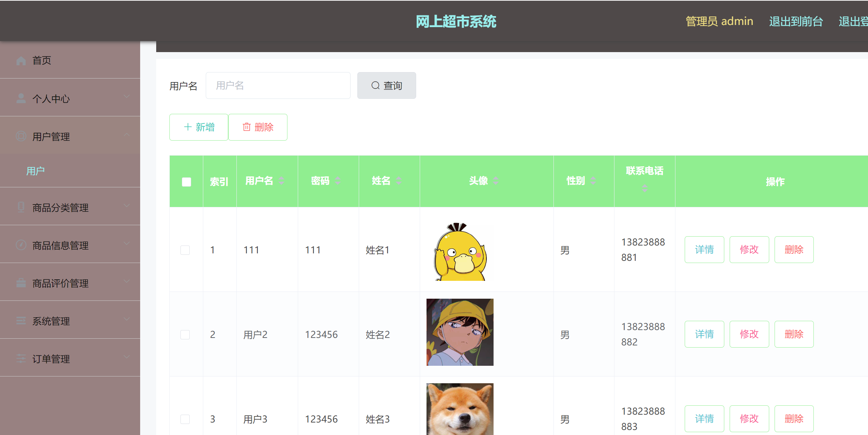This screenshot has width=868, height=435.
Task: Click the 新增 button
Action: point(199,127)
